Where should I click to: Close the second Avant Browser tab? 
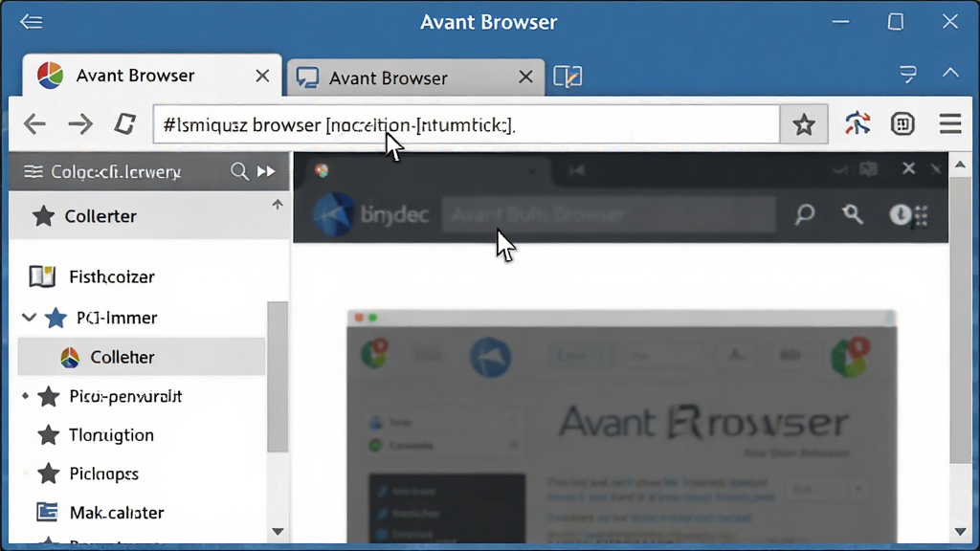coord(525,77)
